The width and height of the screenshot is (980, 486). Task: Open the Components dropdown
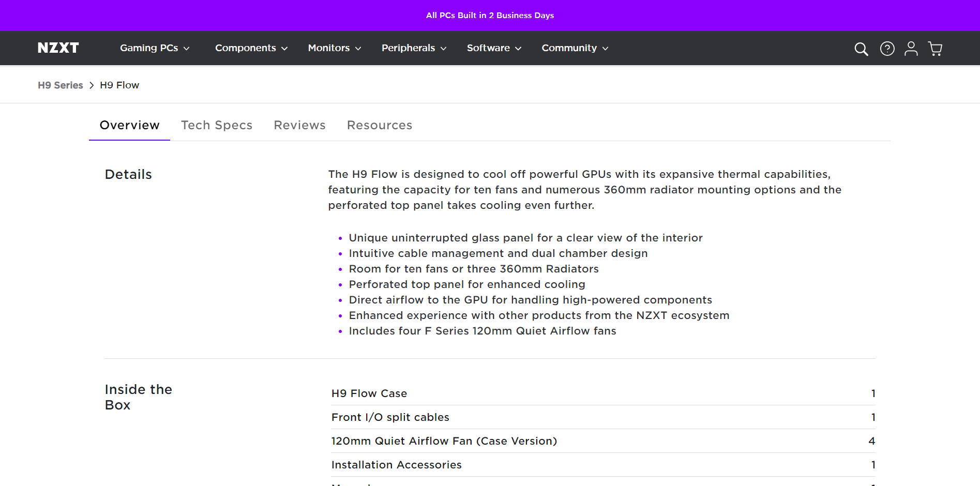(x=251, y=48)
